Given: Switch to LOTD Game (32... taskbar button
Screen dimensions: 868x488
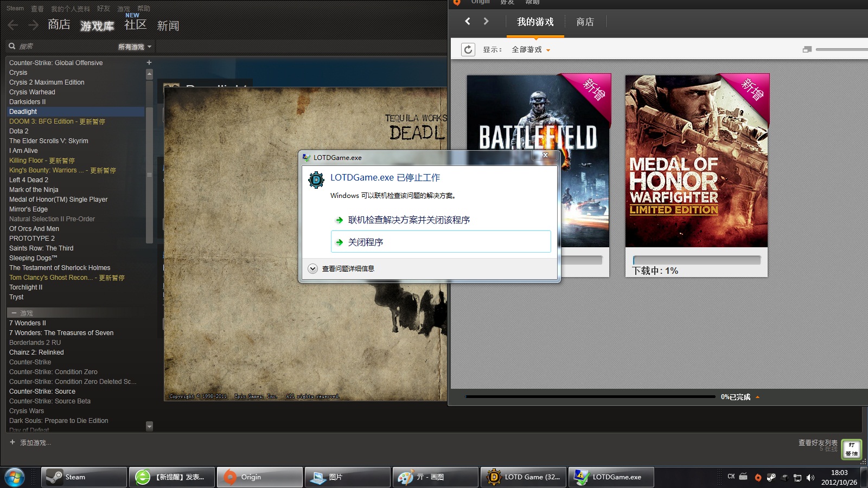Looking at the screenshot, I should (x=524, y=477).
